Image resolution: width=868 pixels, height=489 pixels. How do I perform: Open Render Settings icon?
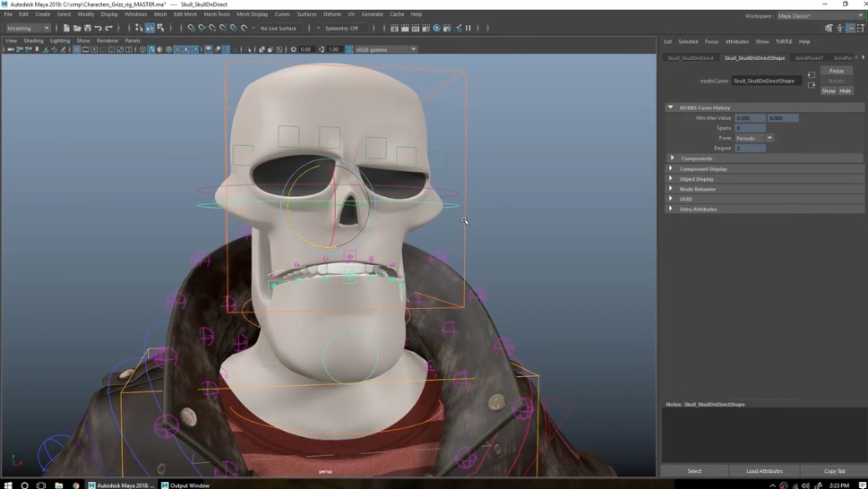[x=425, y=28]
